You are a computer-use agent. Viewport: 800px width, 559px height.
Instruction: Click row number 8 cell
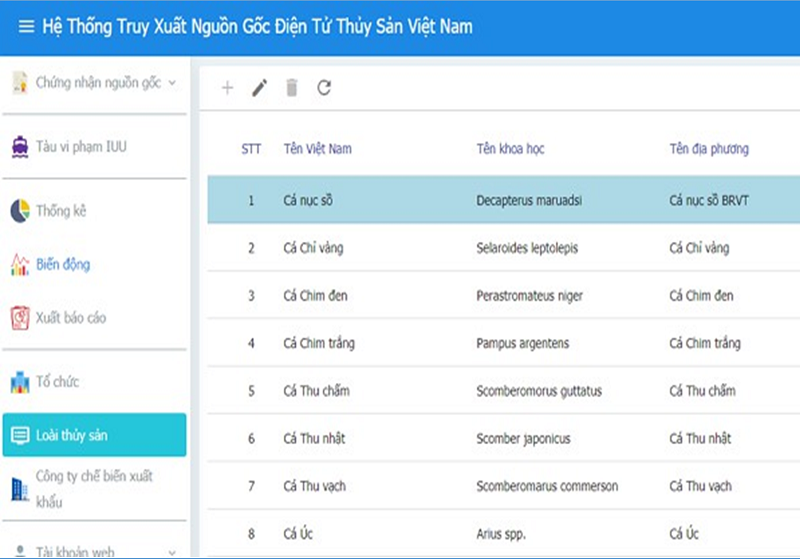point(251,534)
